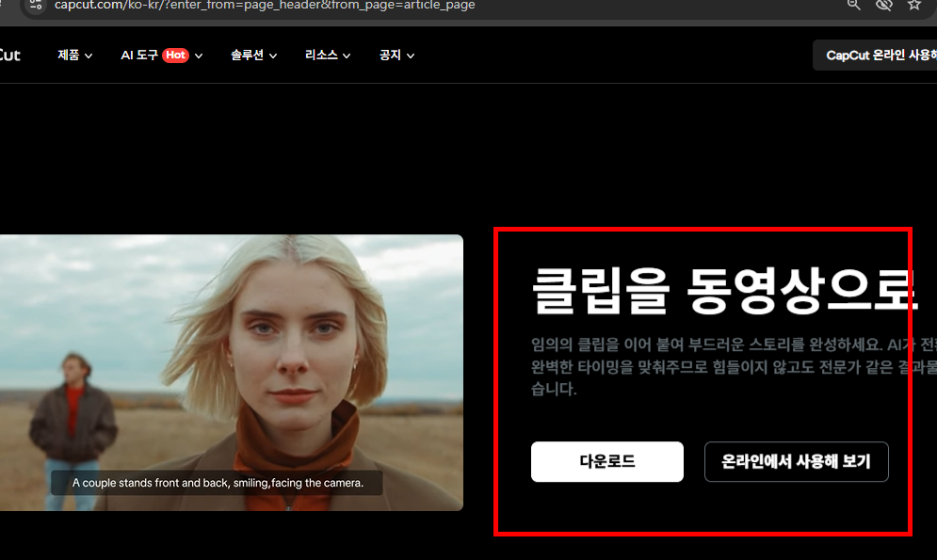Click the zoom magnifier icon in the address bar
937x560 pixels.
(853, 6)
